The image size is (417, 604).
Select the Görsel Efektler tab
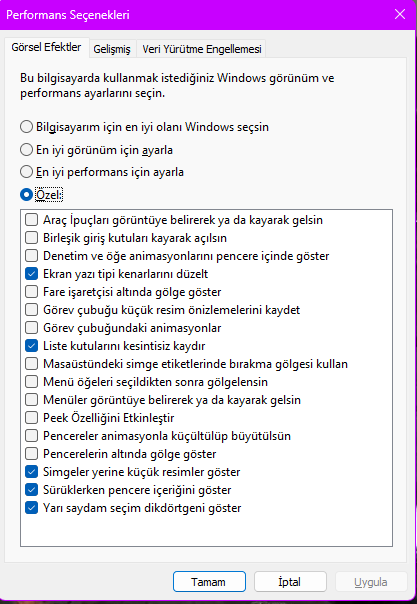[x=46, y=47]
